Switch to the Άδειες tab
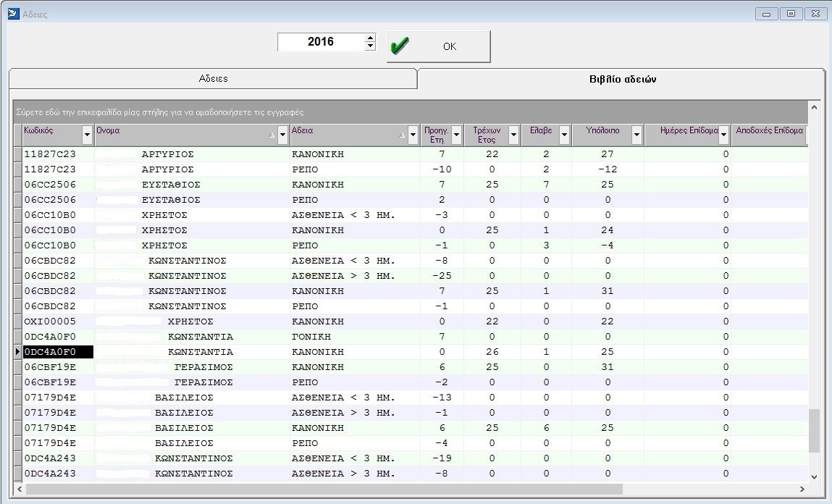This screenshot has width=832, height=504. 213,79
